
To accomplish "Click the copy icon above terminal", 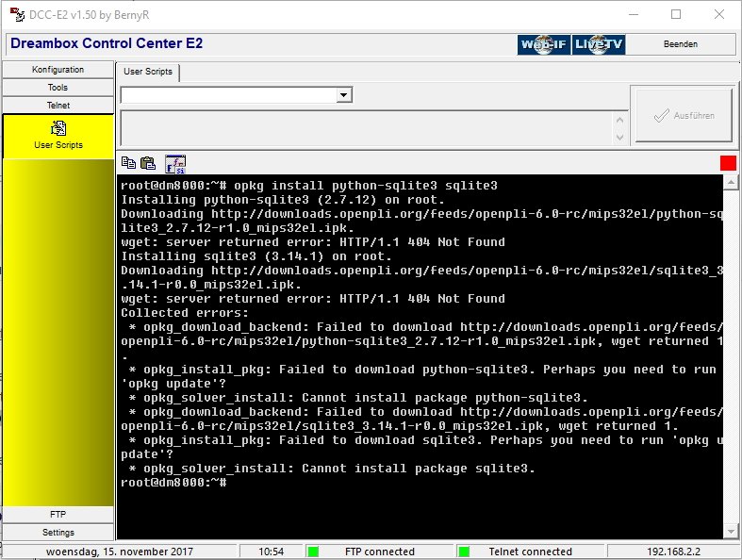I will coord(128,163).
